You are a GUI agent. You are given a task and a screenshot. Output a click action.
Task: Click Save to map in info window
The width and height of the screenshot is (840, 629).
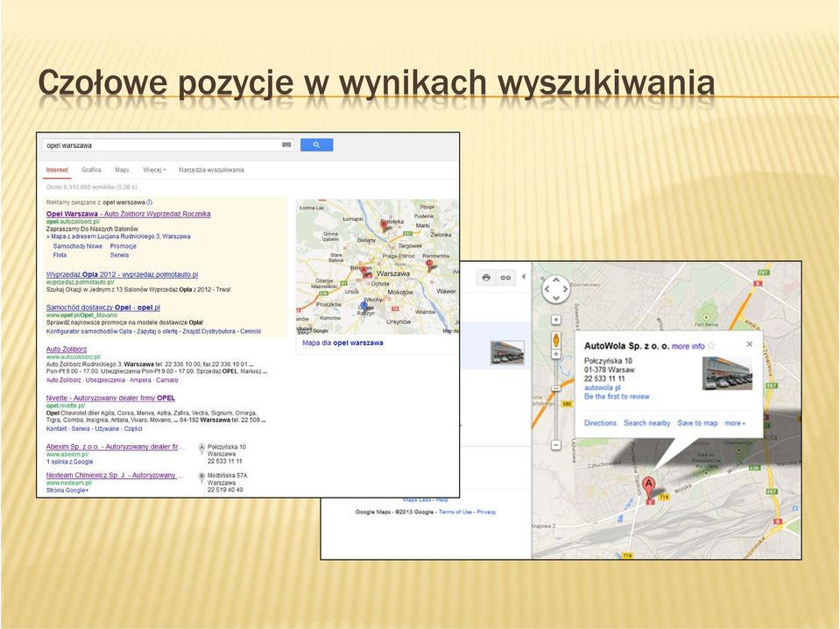[697, 423]
